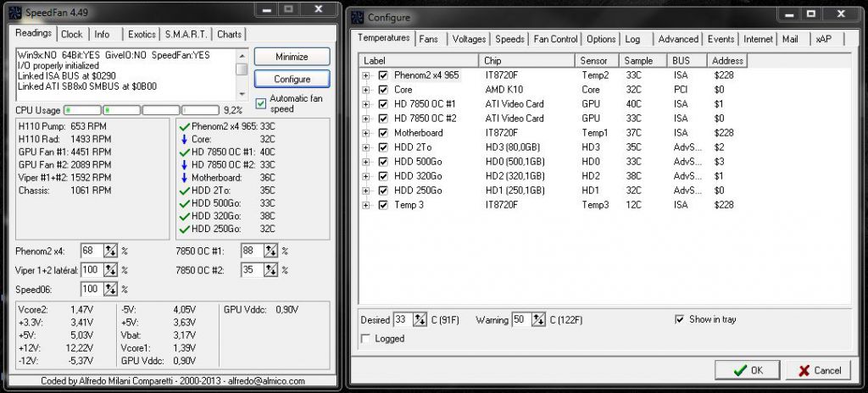The width and height of the screenshot is (868, 393).
Task: Click first CPU Usage progress bar
Action: pos(82,111)
